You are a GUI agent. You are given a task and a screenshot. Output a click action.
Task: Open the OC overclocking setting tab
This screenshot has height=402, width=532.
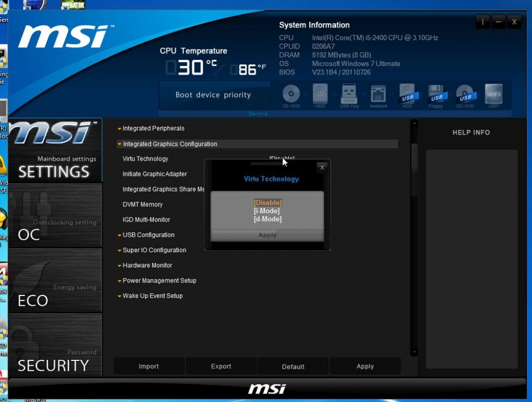(x=55, y=215)
